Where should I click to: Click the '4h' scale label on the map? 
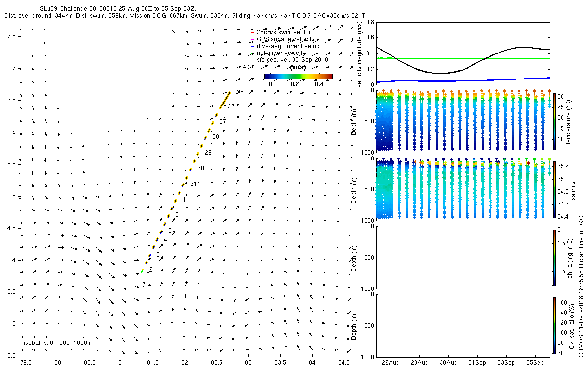[x=247, y=67]
